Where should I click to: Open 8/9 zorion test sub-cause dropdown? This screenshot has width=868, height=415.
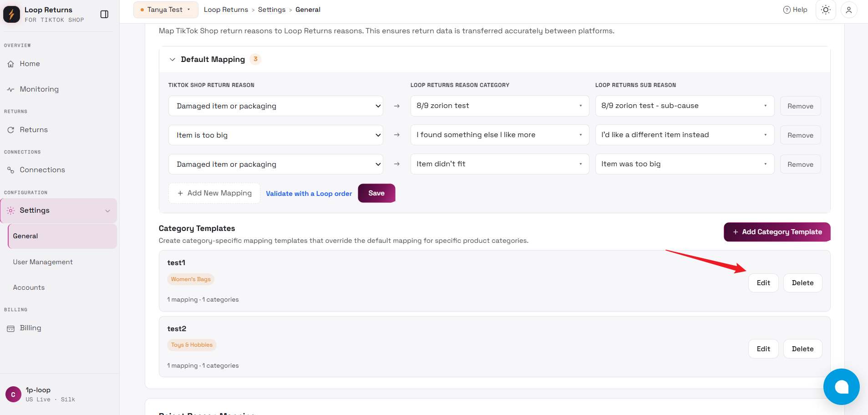tap(685, 106)
